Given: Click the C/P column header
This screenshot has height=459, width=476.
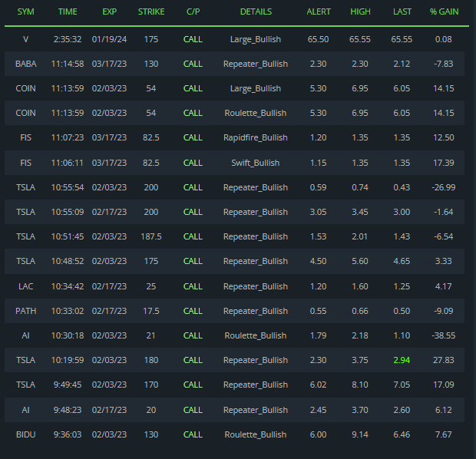Looking at the screenshot, I should click(x=193, y=12).
